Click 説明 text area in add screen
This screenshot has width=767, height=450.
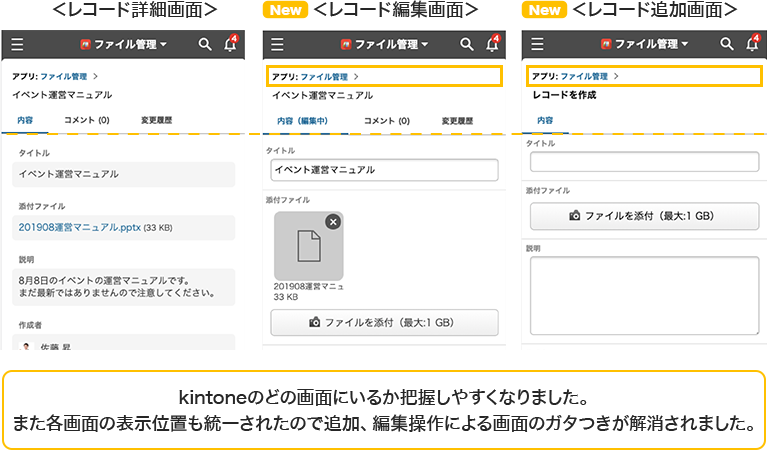pyautogui.click(x=645, y=295)
